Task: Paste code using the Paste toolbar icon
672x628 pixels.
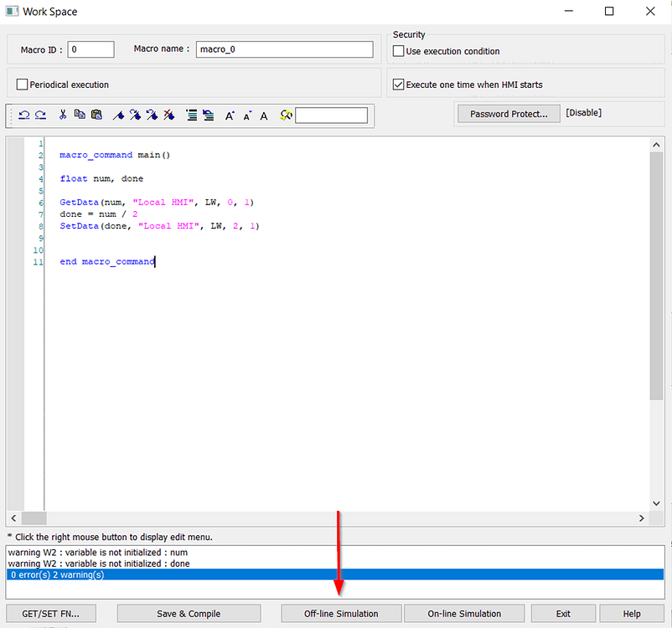Action: (x=96, y=115)
